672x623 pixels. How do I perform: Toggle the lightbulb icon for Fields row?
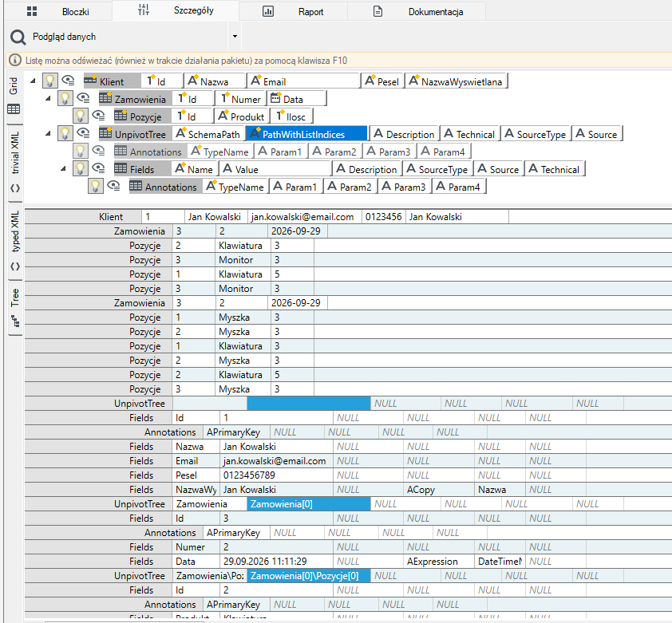[x=80, y=168]
